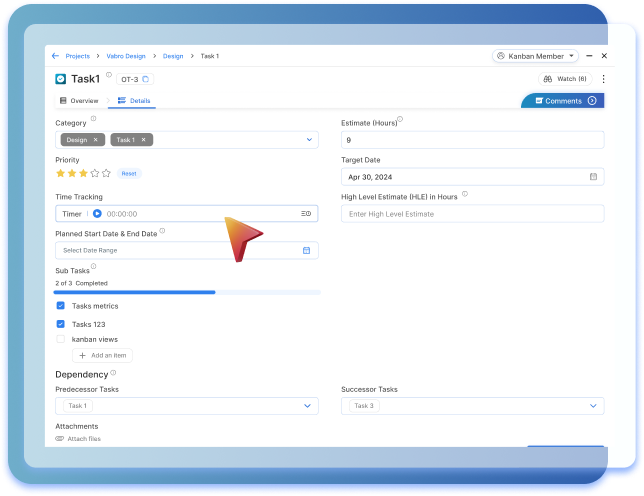
Task: Expand the Predecessor Tasks dropdown
Action: coord(307,406)
